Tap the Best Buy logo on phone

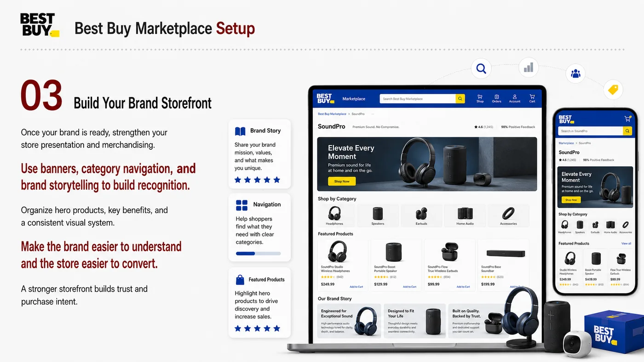[x=565, y=119]
